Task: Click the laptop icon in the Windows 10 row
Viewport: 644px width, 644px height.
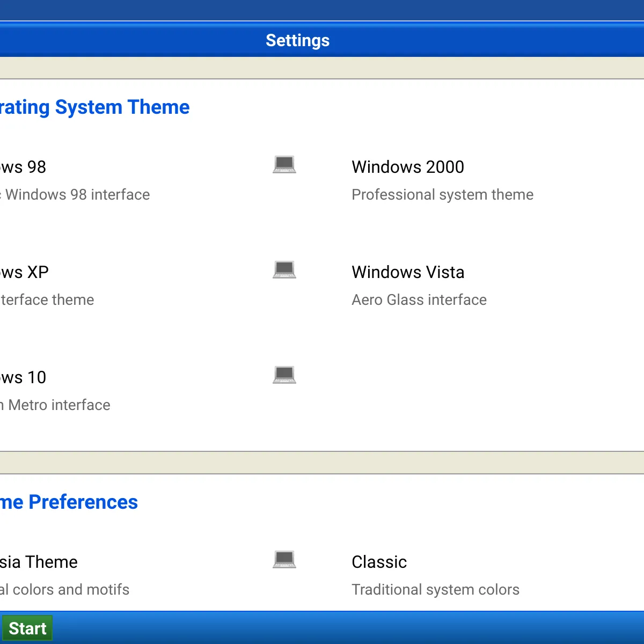Action: coord(284,375)
